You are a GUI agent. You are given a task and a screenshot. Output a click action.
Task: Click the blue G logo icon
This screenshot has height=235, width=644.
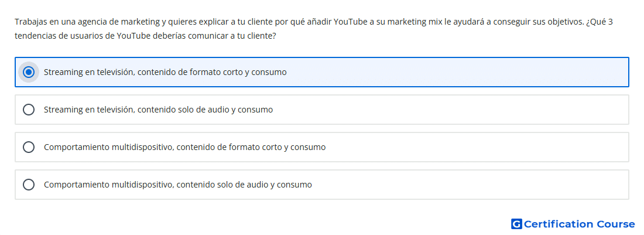[516, 224]
